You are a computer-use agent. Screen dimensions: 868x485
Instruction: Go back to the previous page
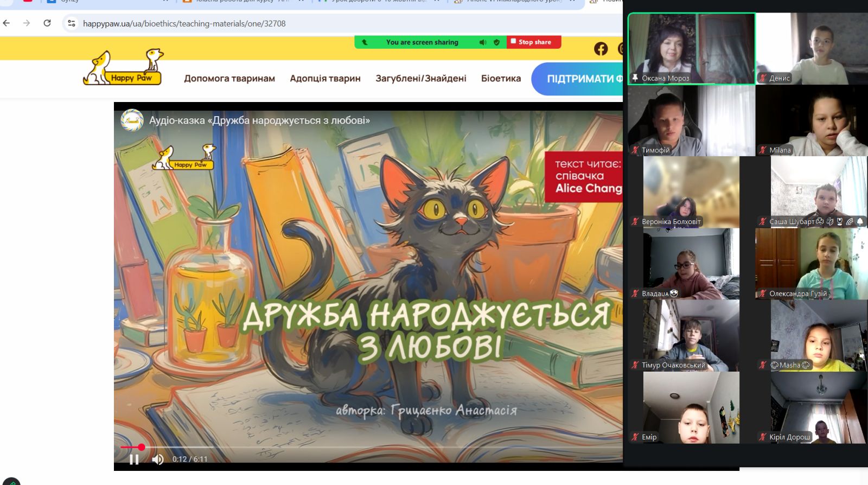click(x=7, y=23)
